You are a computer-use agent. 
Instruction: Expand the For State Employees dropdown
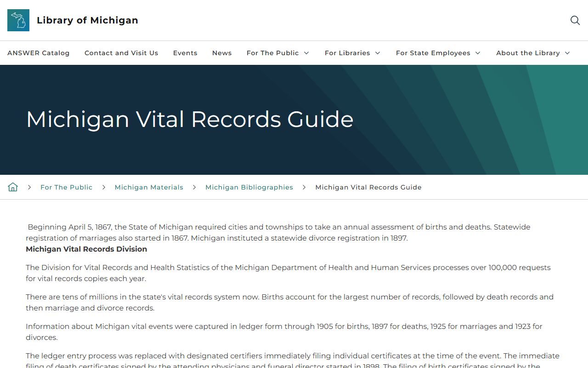point(438,53)
